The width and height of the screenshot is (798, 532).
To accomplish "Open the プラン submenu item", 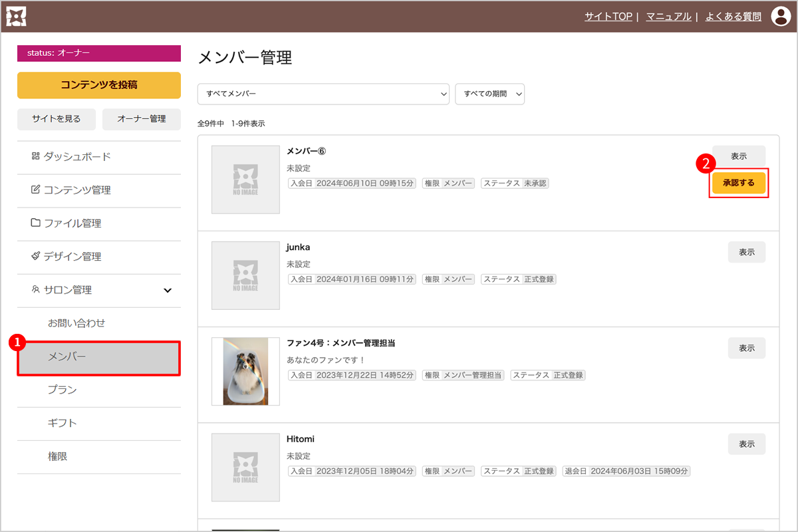I will click(x=63, y=390).
